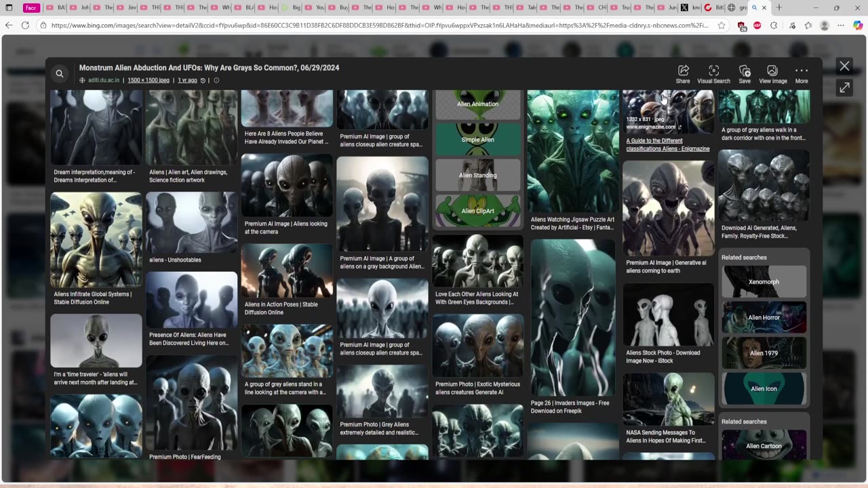Open the Generative ai aliens coming to earth image
Screen dimensions: 868x488
(668, 208)
